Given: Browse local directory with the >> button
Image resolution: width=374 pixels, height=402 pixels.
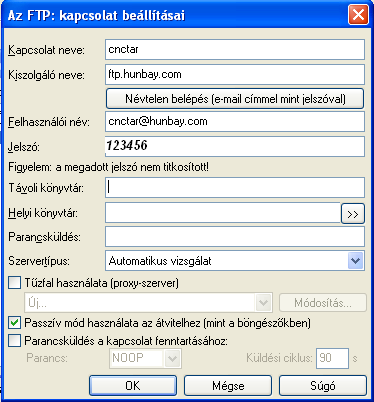Looking at the screenshot, I should 353,214.
